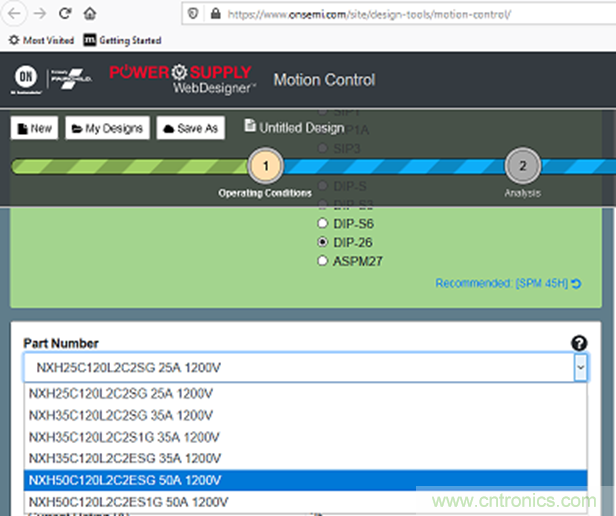Go to step 2 Analysis
Screen dimensions: 616x516
click(x=522, y=166)
